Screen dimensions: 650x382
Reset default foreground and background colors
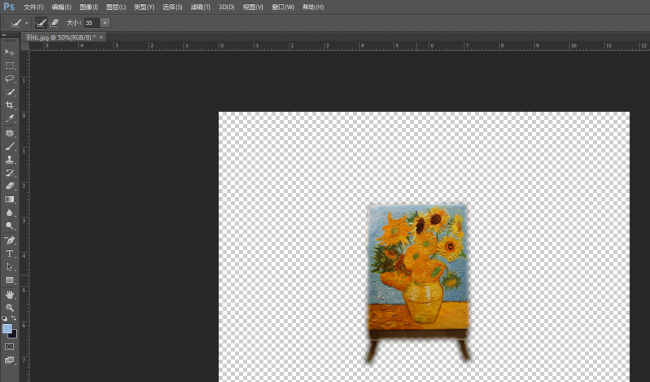(5, 318)
